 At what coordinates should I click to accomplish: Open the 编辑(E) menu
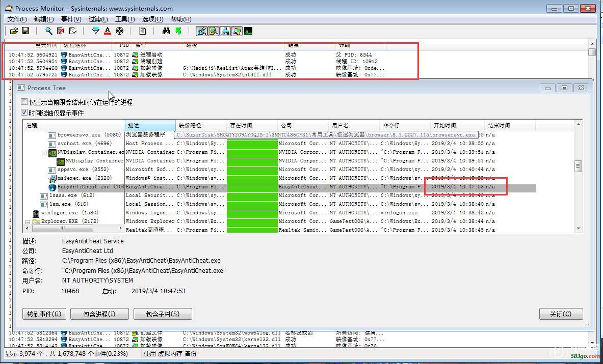coord(44,19)
